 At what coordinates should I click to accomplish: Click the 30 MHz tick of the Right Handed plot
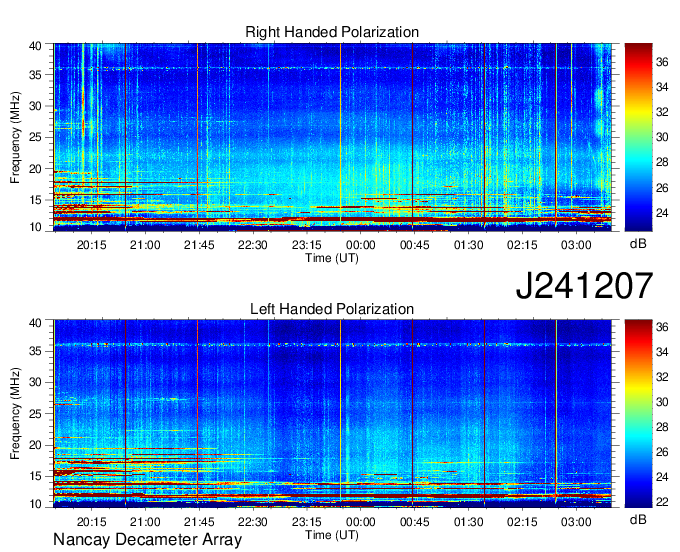[35, 106]
